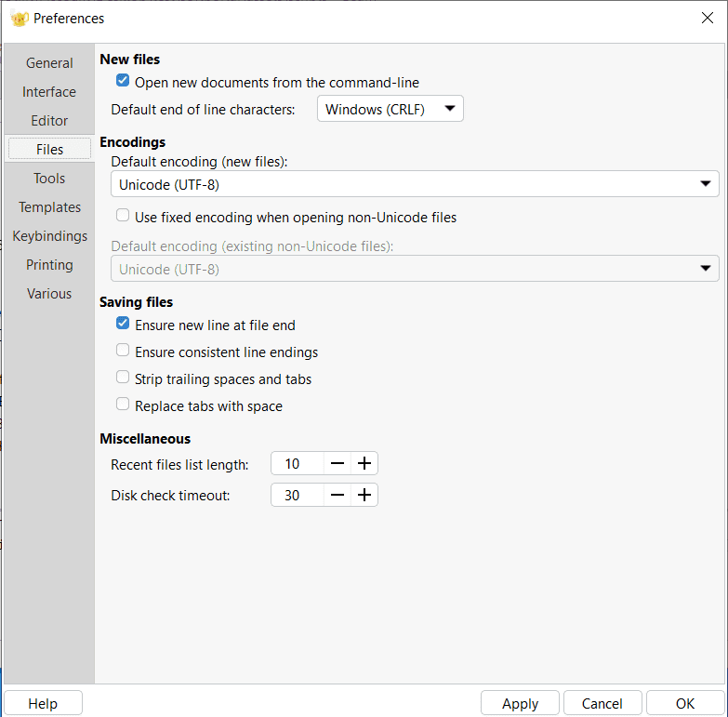
Task: Decrease the Disk check timeout value
Action: [338, 495]
